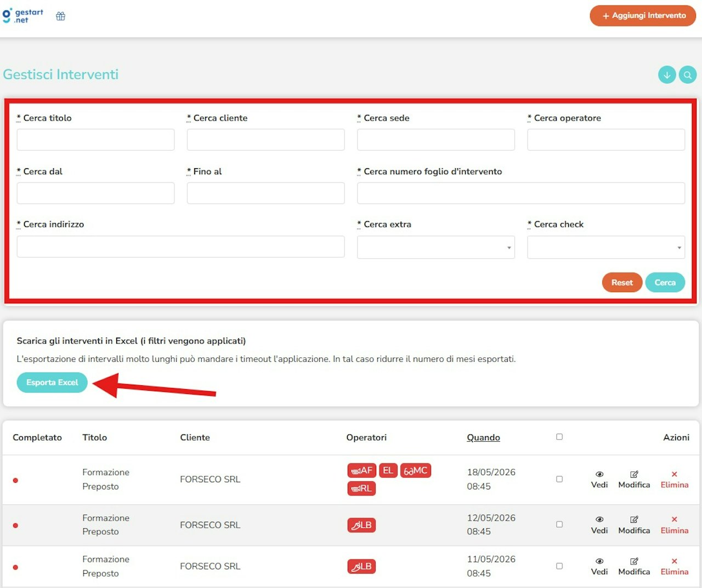Edit the 11/05/2026 intervention via Modifica

click(x=634, y=567)
